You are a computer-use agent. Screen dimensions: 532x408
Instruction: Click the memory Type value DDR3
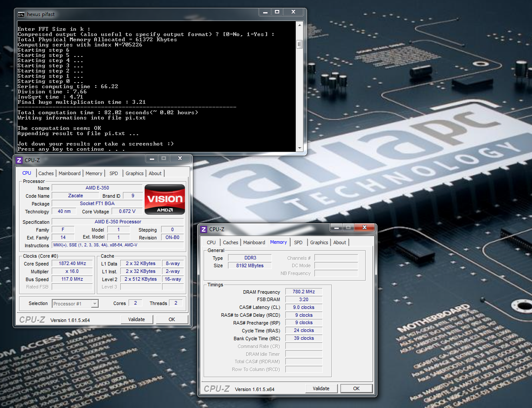250,258
